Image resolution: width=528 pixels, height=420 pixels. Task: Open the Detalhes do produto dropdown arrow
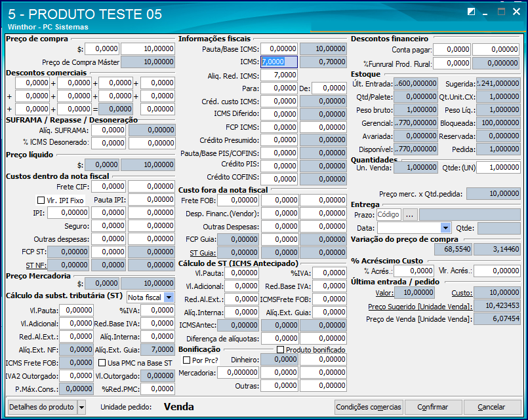pos(81,407)
